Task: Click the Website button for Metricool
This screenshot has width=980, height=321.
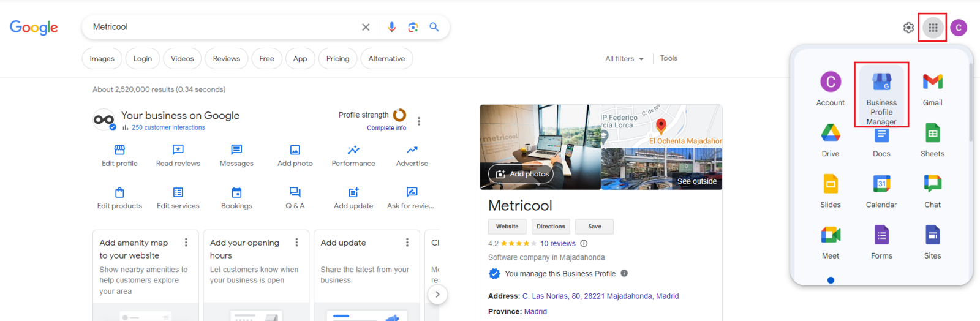Action: point(507,227)
